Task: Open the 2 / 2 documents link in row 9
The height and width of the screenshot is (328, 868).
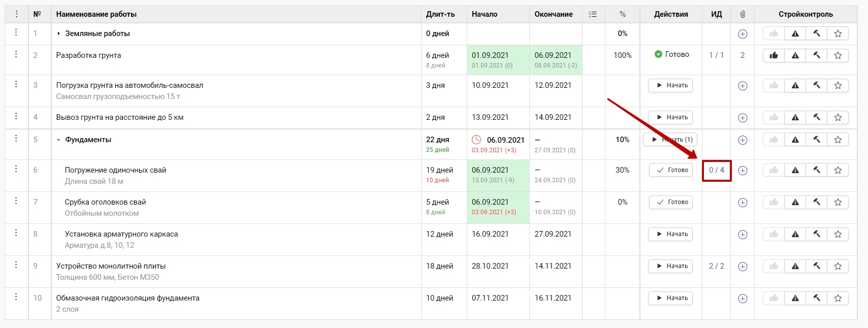Action: point(717,266)
